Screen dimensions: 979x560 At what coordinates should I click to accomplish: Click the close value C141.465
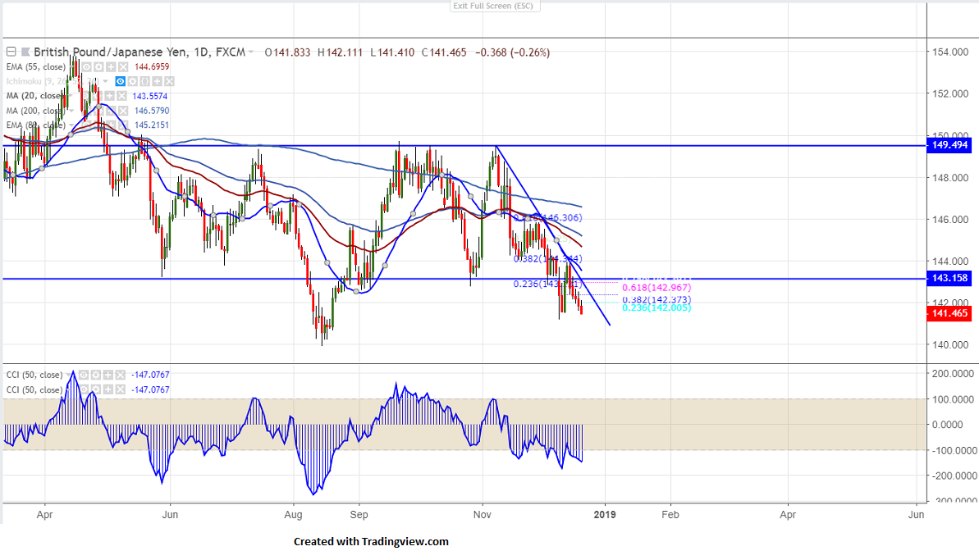(x=444, y=52)
